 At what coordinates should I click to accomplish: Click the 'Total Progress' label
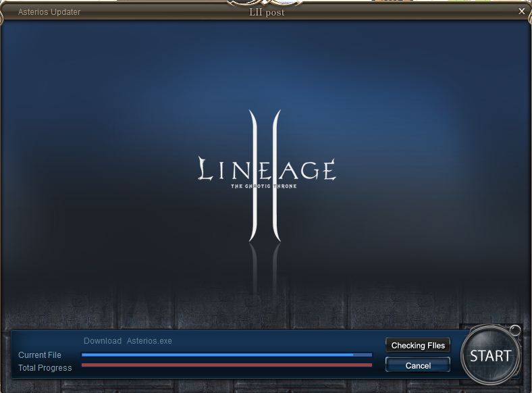point(45,368)
